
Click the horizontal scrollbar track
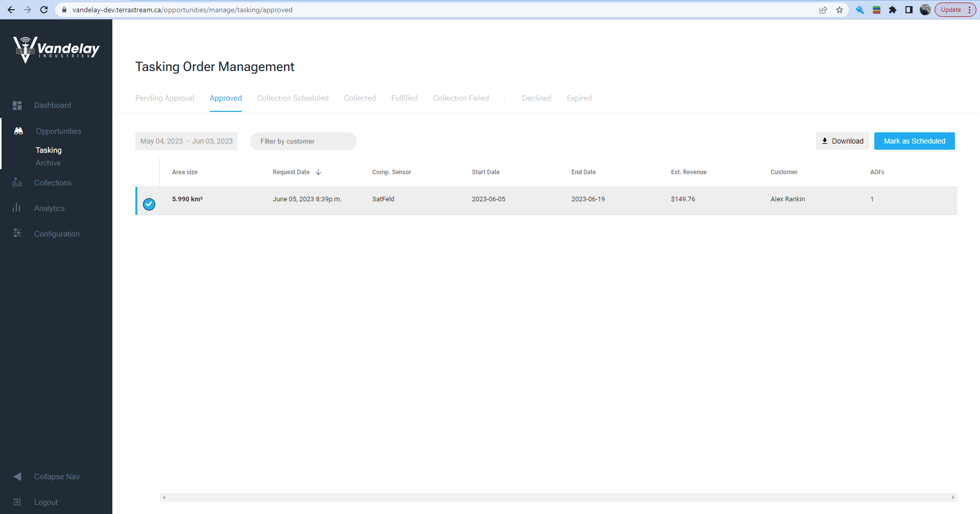click(558, 497)
